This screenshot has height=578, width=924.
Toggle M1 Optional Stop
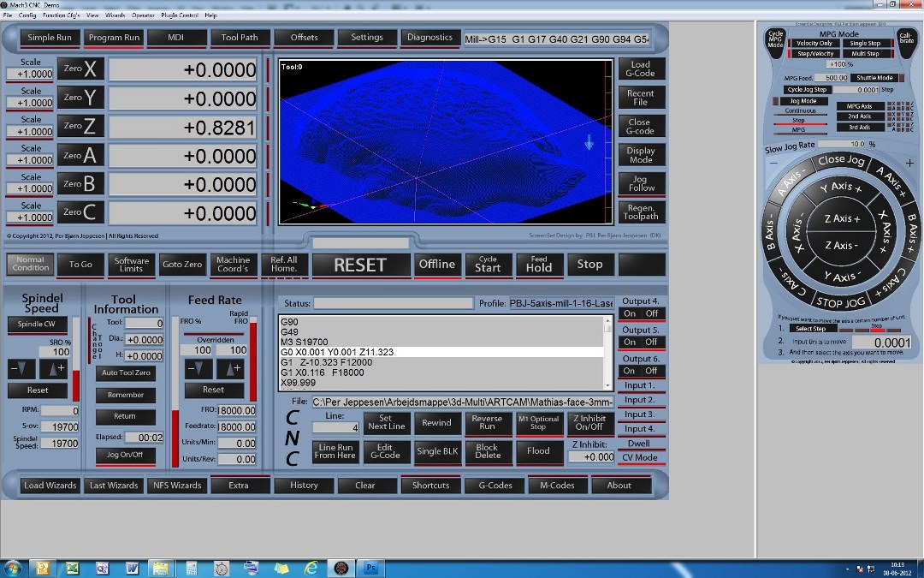(538, 422)
